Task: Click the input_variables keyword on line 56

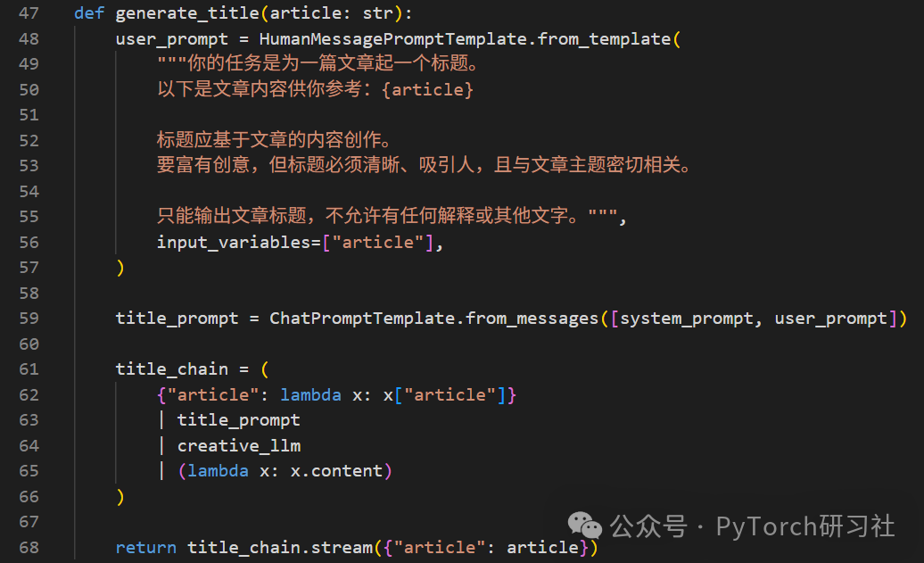Action: 234,243
